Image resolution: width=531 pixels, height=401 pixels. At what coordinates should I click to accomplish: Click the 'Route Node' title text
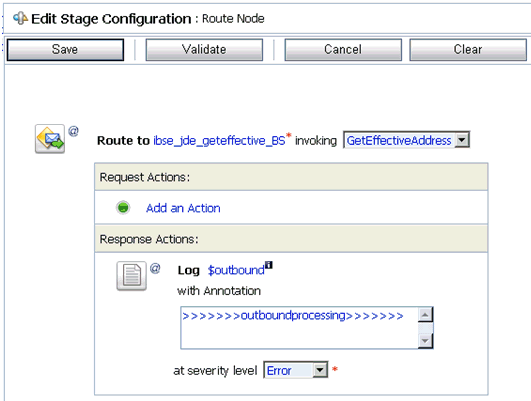tap(233, 19)
